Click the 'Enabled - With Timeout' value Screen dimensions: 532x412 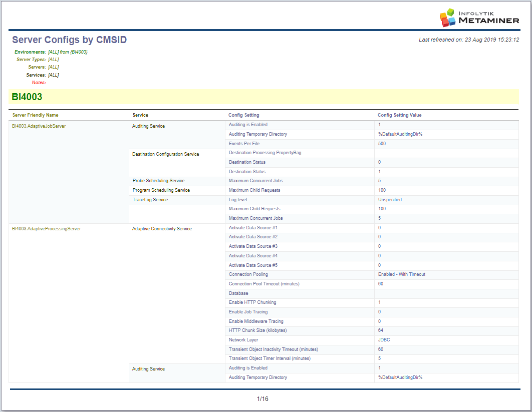pyautogui.click(x=402, y=274)
